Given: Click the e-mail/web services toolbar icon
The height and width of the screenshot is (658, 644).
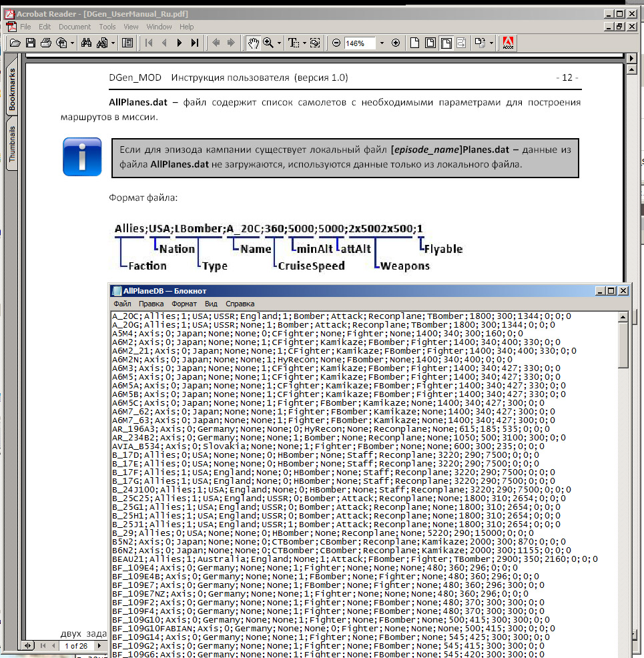Looking at the screenshot, I should pyautogui.click(x=61, y=43).
